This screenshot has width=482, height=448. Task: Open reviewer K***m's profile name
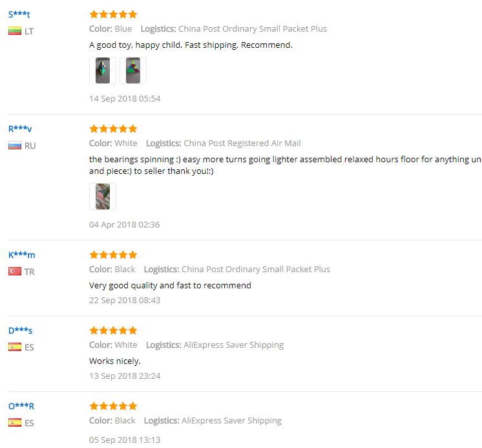coord(22,255)
